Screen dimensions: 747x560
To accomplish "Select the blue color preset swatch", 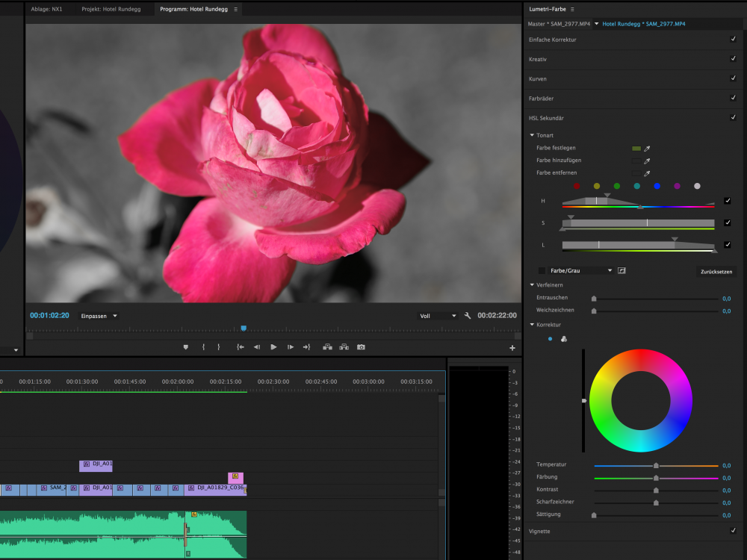I will coord(657,186).
